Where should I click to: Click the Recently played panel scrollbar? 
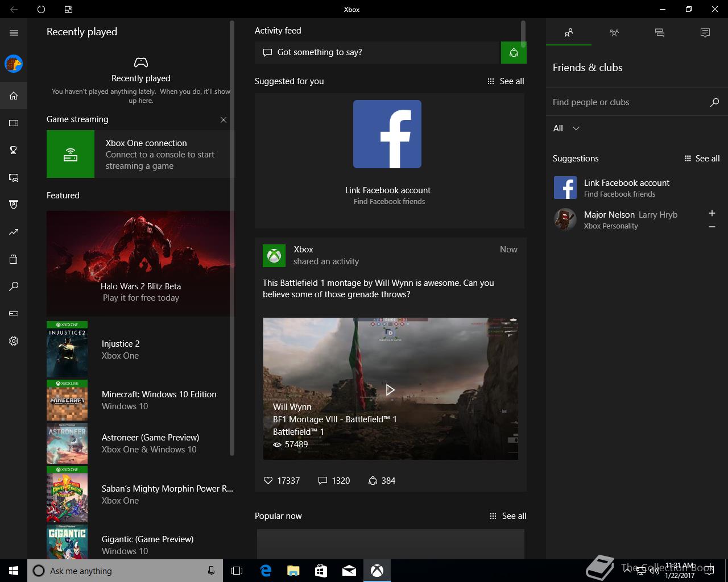tap(232, 238)
